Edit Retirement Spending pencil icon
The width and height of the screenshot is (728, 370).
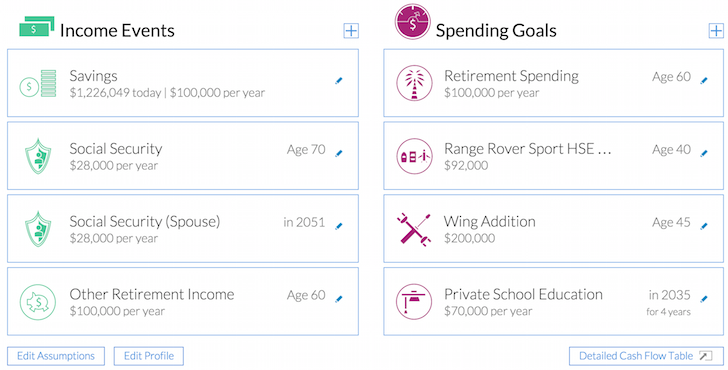[x=704, y=81]
